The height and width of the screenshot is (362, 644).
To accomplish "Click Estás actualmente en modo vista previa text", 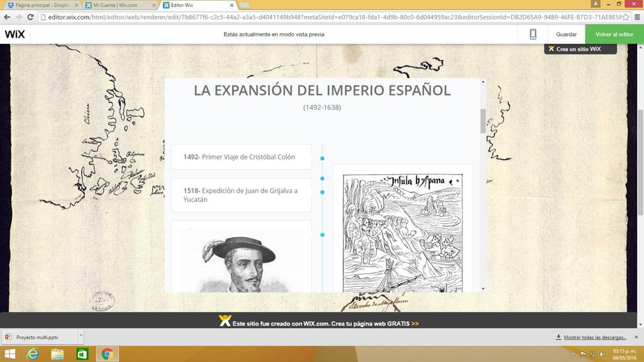I will [274, 35].
